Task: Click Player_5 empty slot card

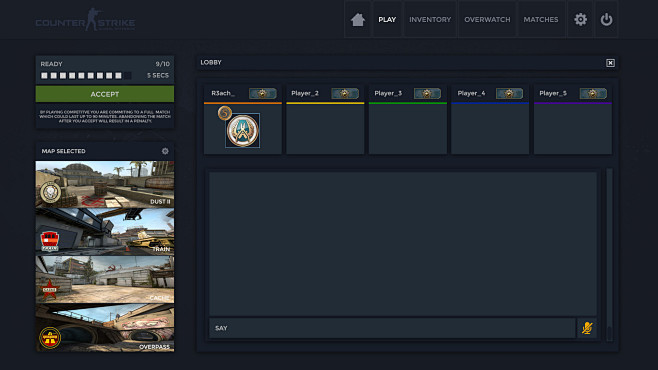Action: tap(572, 129)
